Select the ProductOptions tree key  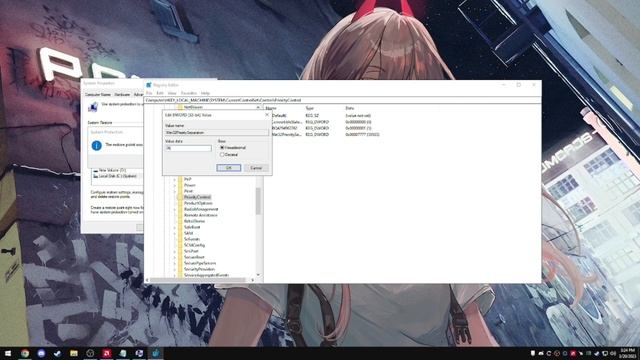(198, 203)
